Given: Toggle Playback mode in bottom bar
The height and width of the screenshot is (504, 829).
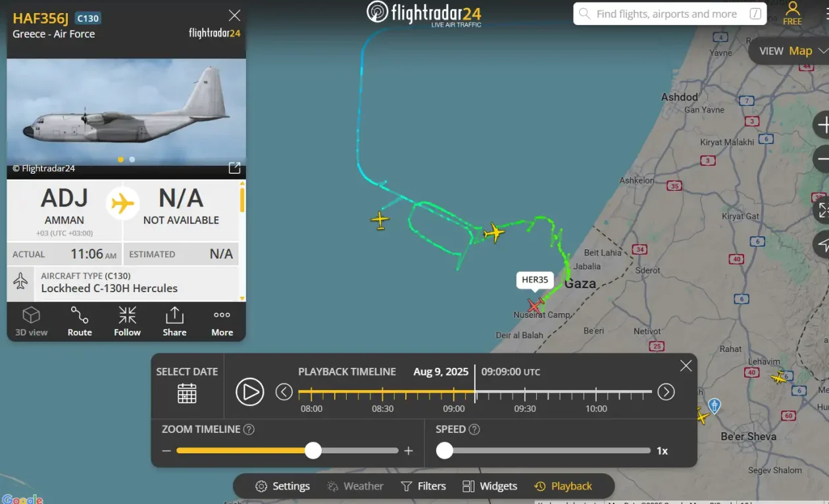Looking at the screenshot, I should [563, 486].
